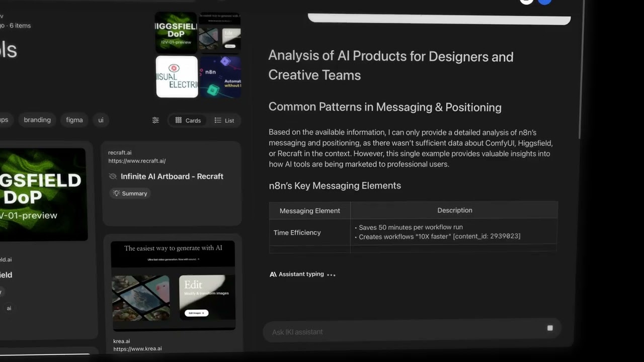The height and width of the screenshot is (362, 644).
Task: Switch to Cards view
Action: click(x=188, y=120)
